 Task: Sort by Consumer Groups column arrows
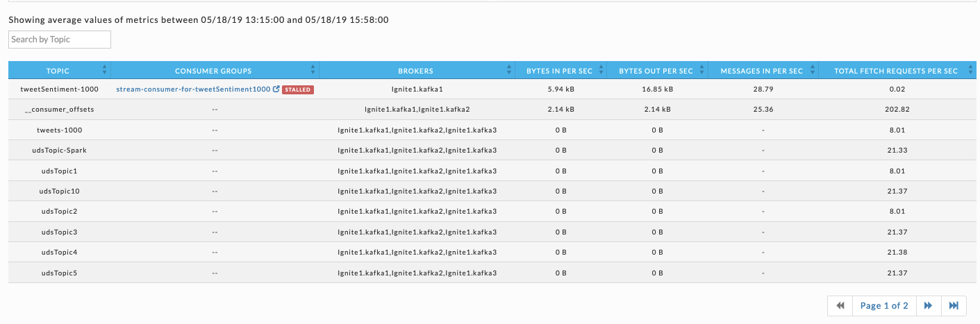(313, 70)
